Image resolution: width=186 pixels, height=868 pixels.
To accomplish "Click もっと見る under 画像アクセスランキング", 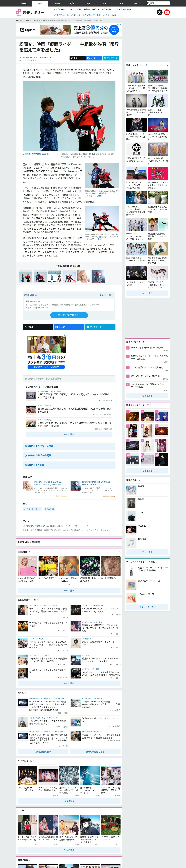I will coord(147,471).
